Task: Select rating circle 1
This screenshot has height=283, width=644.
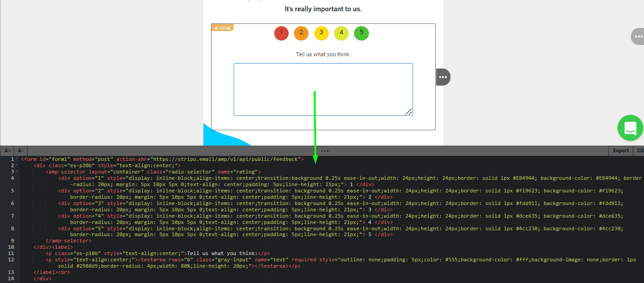Action: [281, 33]
